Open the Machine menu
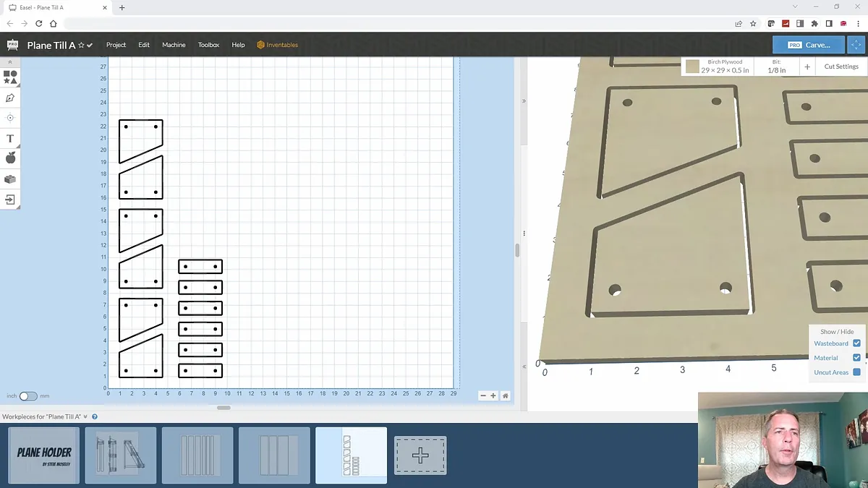868x488 pixels. 174,45
